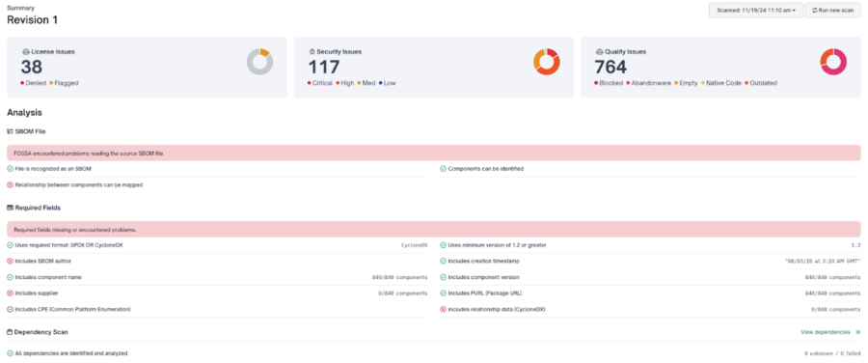Image resolution: width=868 pixels, height=363 pixels.
Task: Click red X beside Includes relationship data
Action: 443,309
